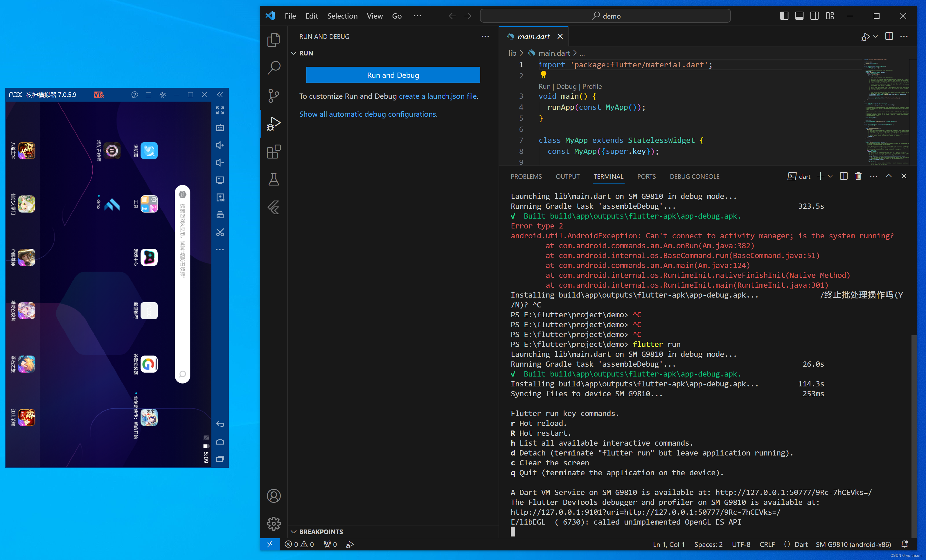The width and height of the screenshot is (926, 560).
Task: Open the Extensions view
Action: pyautogui.click(x=274, y=152)
